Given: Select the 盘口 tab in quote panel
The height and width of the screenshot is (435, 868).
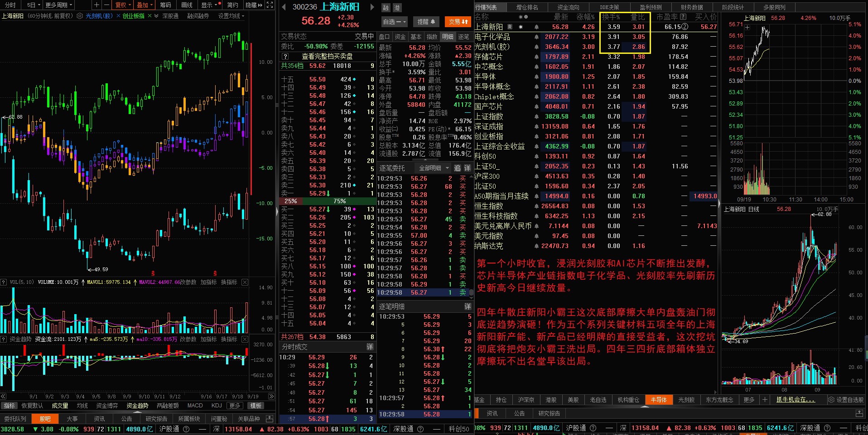Looking at the screenshot, I should pos(384,37).
